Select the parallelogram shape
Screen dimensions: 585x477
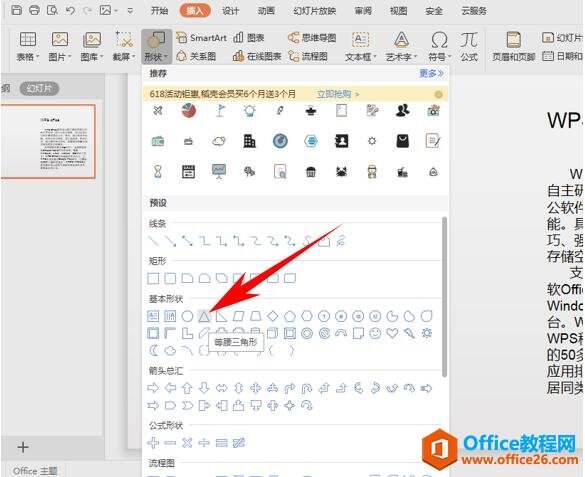pyautogui.click(x=238, y=316)
